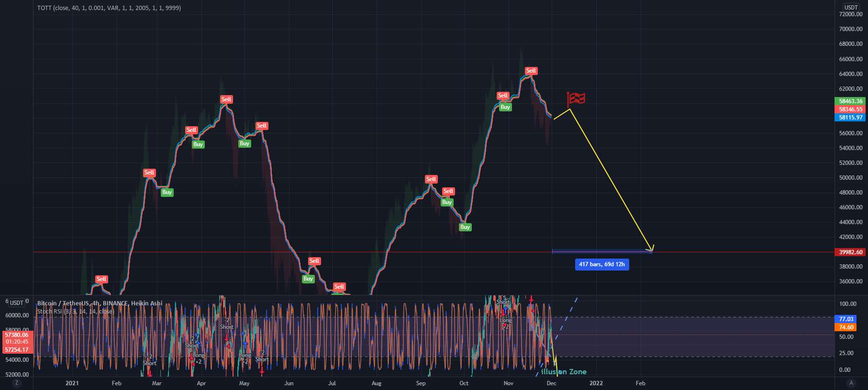Click the green 58463.36 price label
This screenshot has height=390, width=868.
pos(850,101)
